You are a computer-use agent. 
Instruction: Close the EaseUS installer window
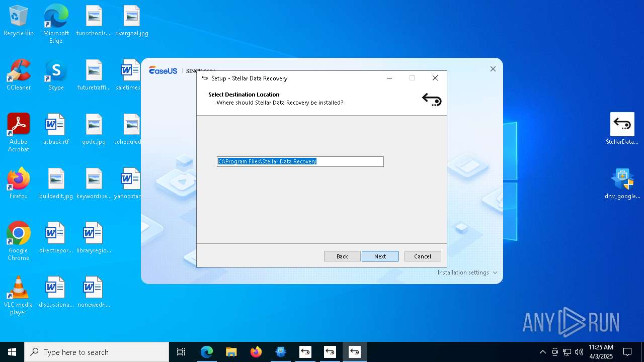pos(493,69)
